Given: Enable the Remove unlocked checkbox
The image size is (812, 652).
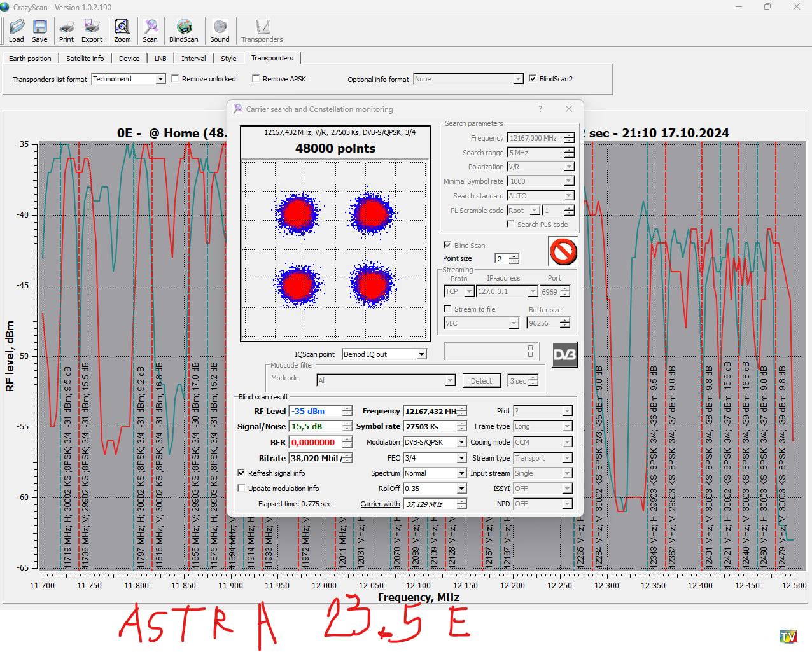Looking at the screenshot, I should (175, 79).
